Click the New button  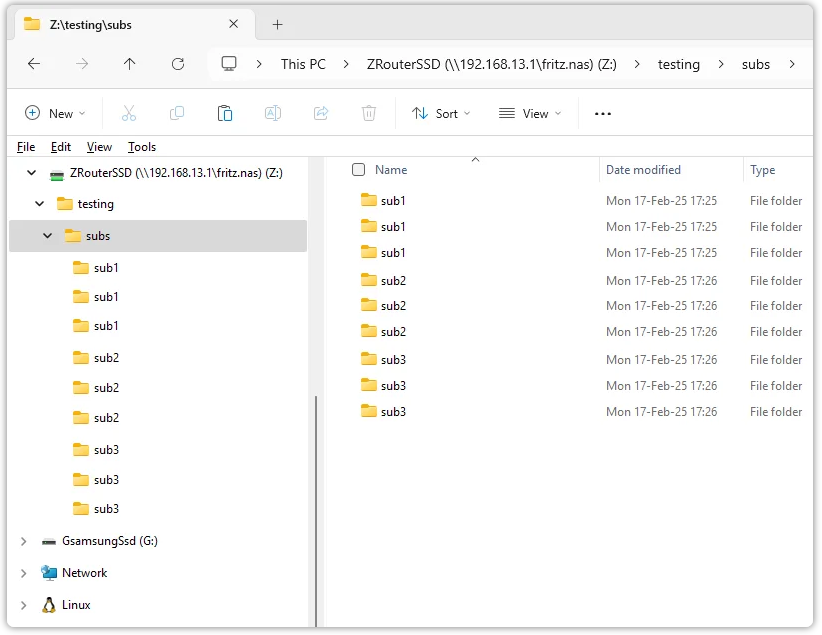click(55, 113)
